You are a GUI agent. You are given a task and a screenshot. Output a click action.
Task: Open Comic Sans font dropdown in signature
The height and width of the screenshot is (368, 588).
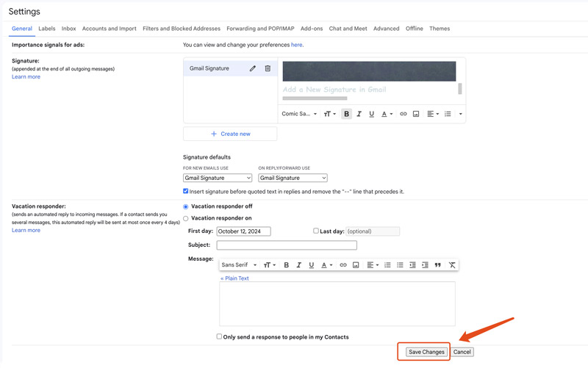coord(299,114)
